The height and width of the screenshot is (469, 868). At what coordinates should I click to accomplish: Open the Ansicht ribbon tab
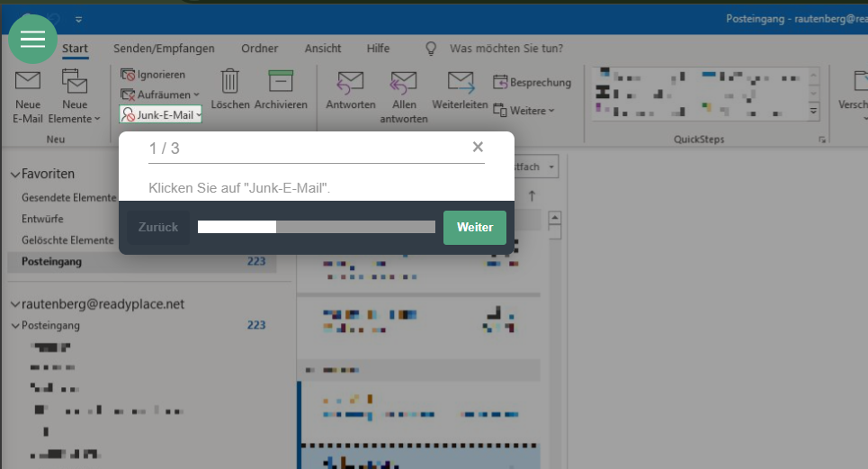point(323,49)
